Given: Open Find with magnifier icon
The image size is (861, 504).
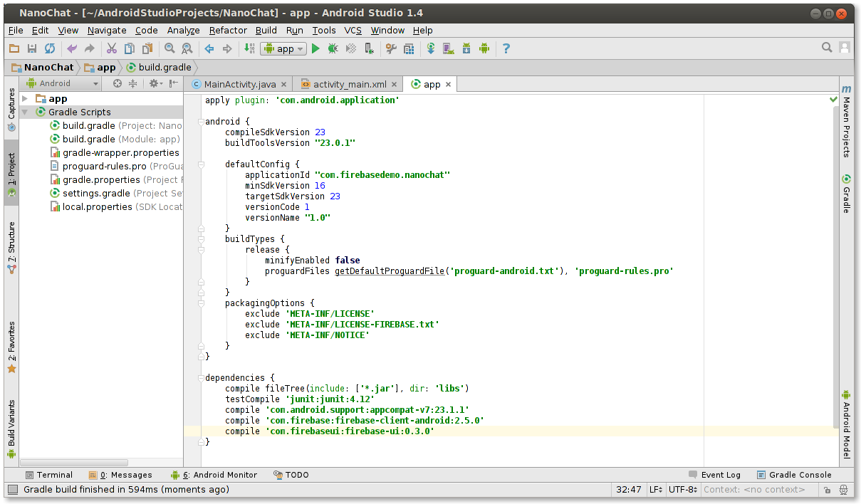Looking at the screenshot, I should 169,48.
